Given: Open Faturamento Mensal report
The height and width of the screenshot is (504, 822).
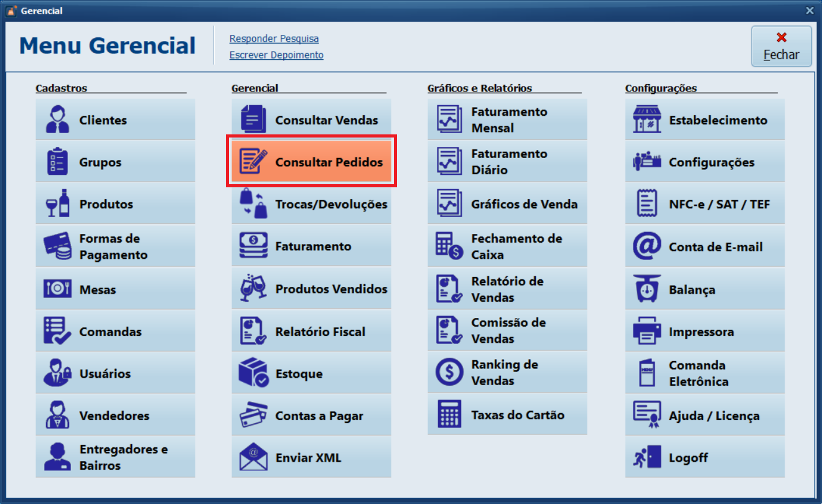Looking at the screenshot, I should [x=507, y=120].
